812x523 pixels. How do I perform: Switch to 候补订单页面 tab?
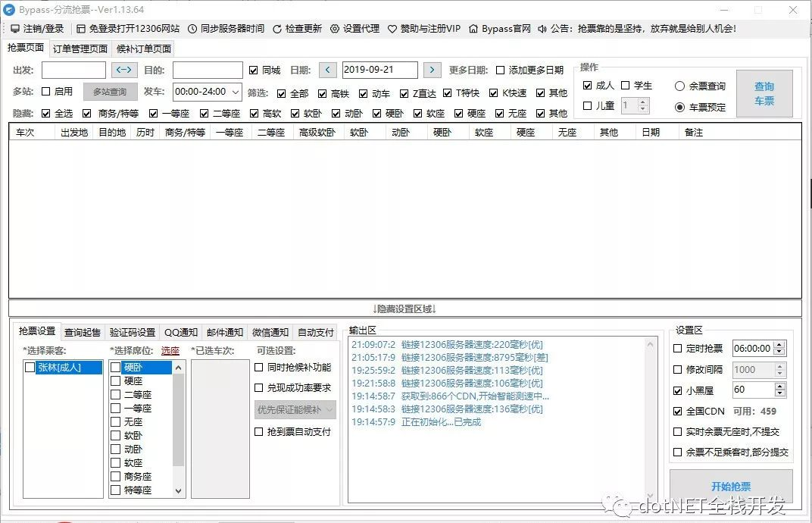(143, 49)
